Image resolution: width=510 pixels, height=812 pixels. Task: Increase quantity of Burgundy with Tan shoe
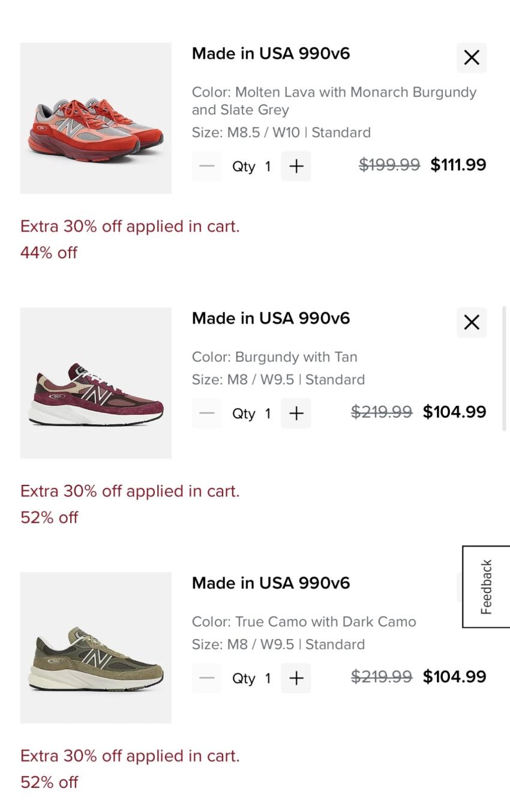(296, 414)
